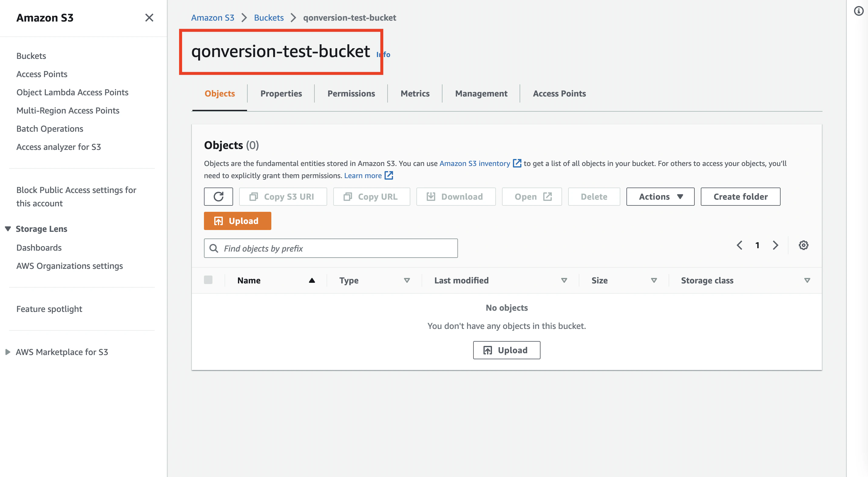The image size is (868, 477).
Task: Sort by Storage class column arrow
Action: (x=807, y=280)
